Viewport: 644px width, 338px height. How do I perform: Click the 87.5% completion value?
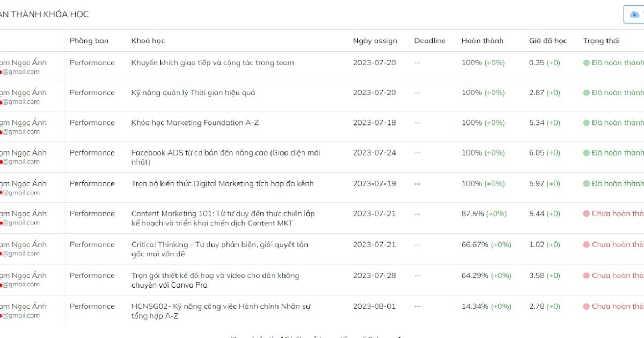point(472,214)
